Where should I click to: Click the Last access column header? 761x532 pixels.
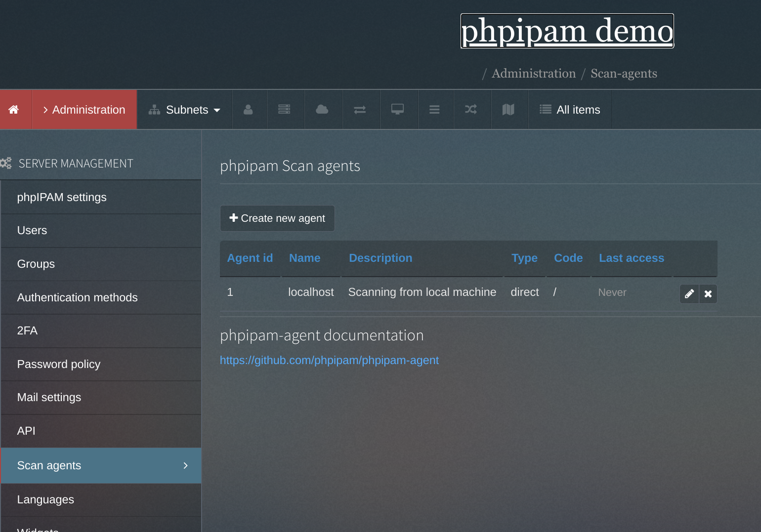click(632, 258)
